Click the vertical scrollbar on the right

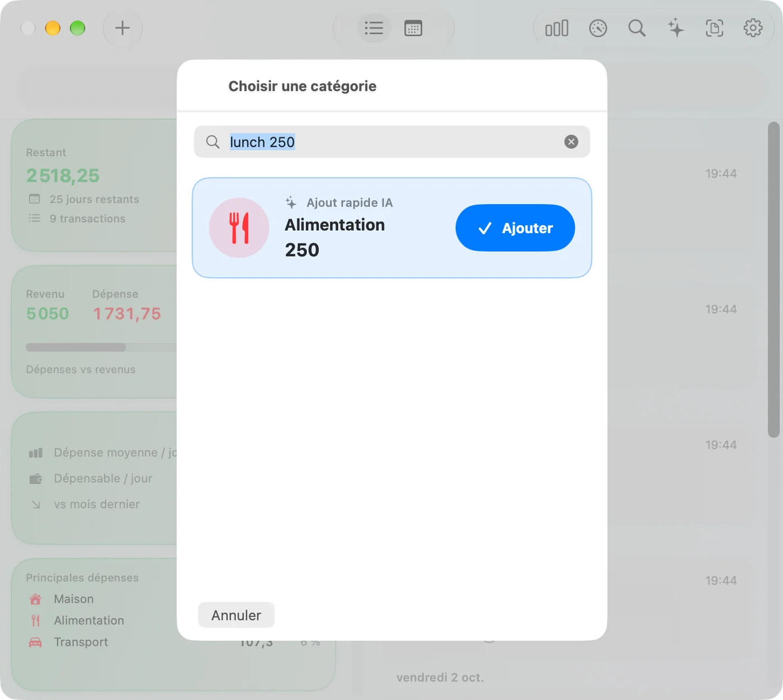click(x=773, y=280)
